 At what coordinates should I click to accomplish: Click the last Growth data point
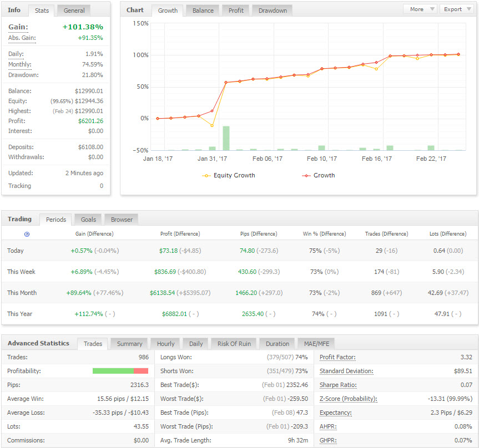[458, 54]
